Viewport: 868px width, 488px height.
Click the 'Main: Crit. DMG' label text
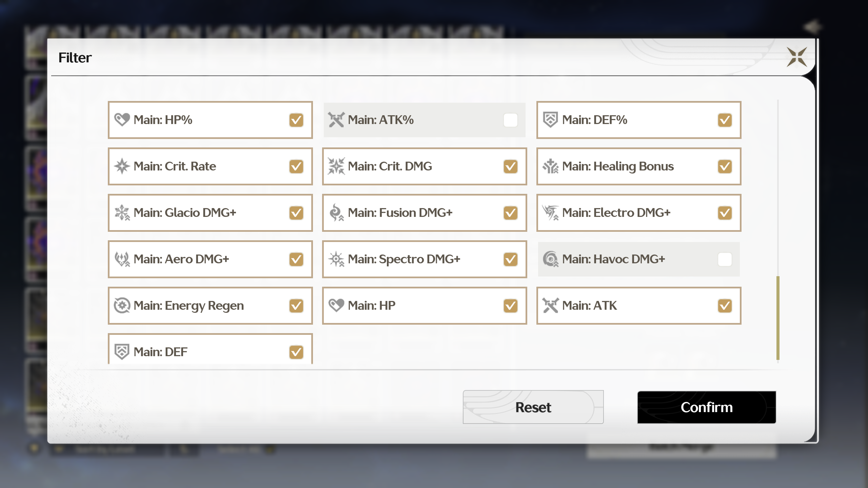pos(390,166)
